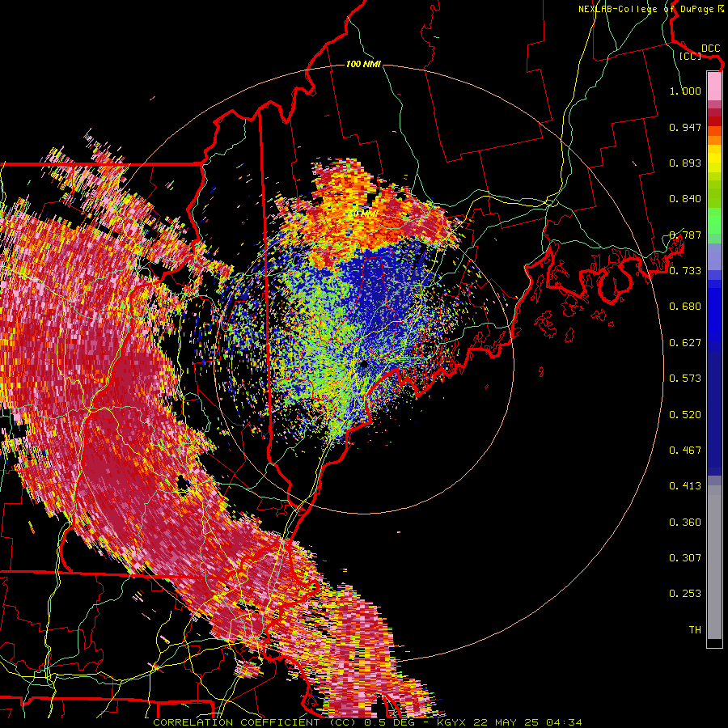Click the black KGYX radar site dot

[x=363, y=365]
